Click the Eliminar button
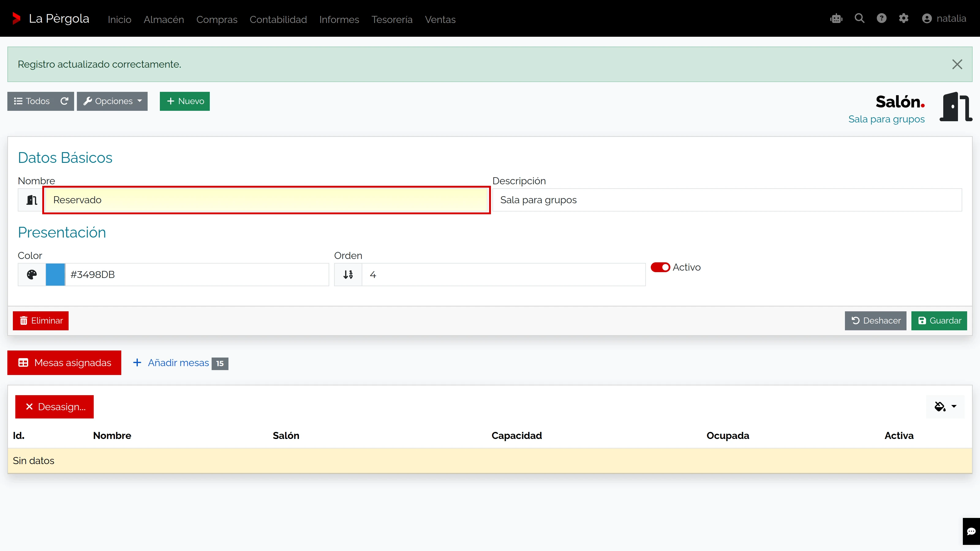The height and width of the screenshot is (551, 980). pos(41,320)
